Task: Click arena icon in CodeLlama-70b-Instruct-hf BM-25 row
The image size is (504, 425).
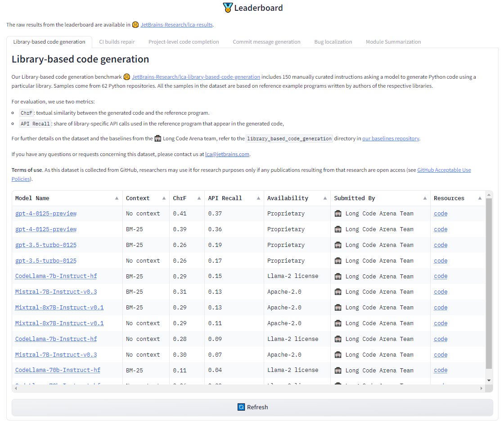Action: (x=338, y=371)
